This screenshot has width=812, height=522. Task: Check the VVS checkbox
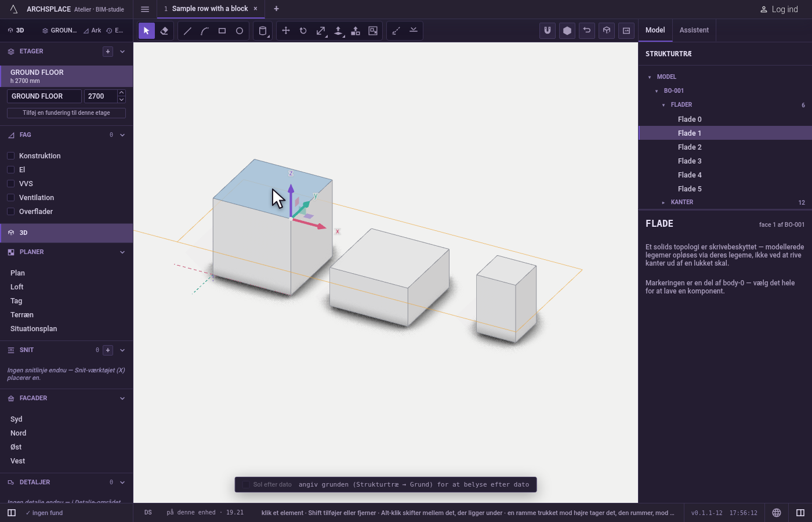[10, 184]
